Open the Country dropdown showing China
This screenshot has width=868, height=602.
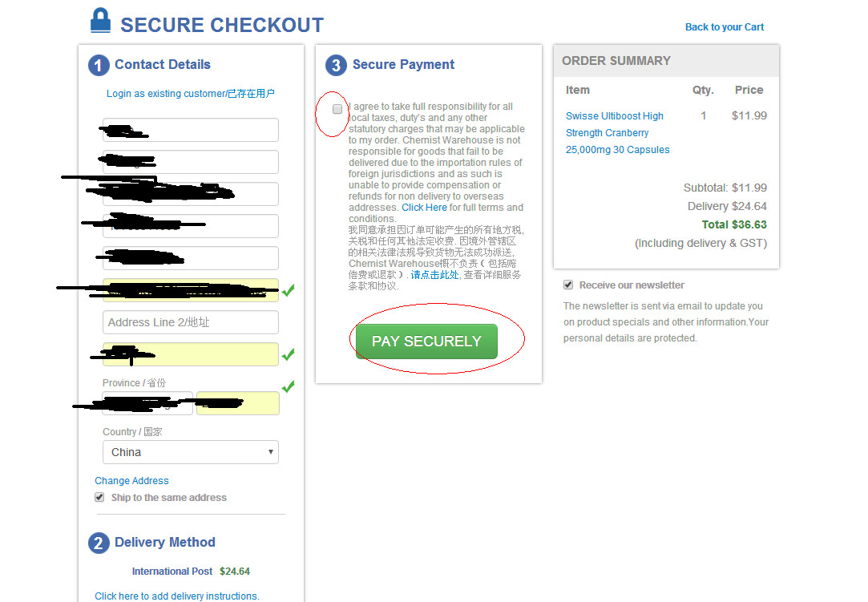[x=191, y=452]
